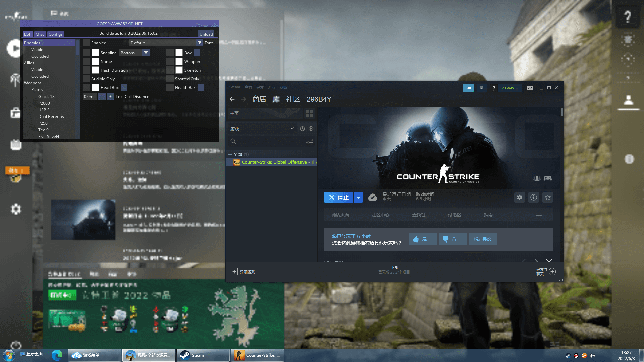644x362 pixels.
Task: Toggle Audible Only checkbox
Action: coord(86,79)
